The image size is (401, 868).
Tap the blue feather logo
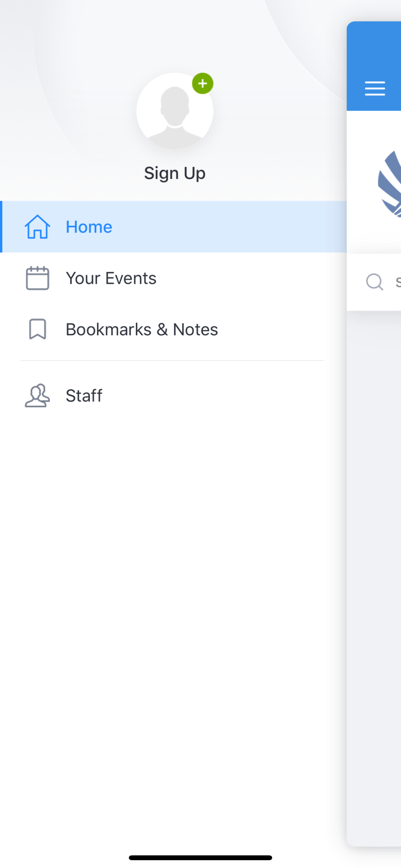tap(390, 184)
